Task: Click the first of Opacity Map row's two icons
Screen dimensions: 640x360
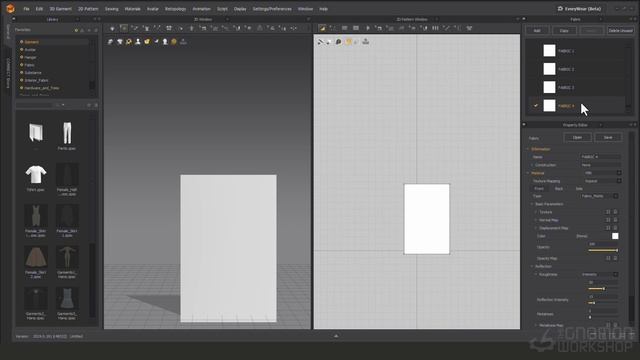Action: pos(608,258)
